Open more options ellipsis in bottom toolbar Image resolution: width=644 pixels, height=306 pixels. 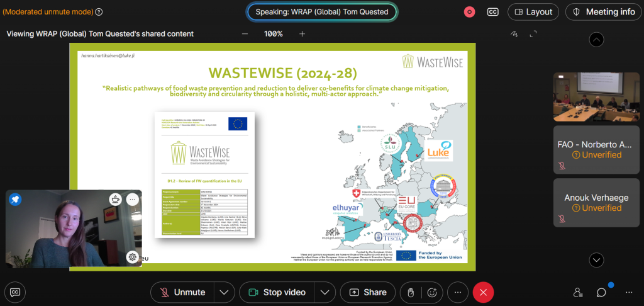tap(458, 292)
